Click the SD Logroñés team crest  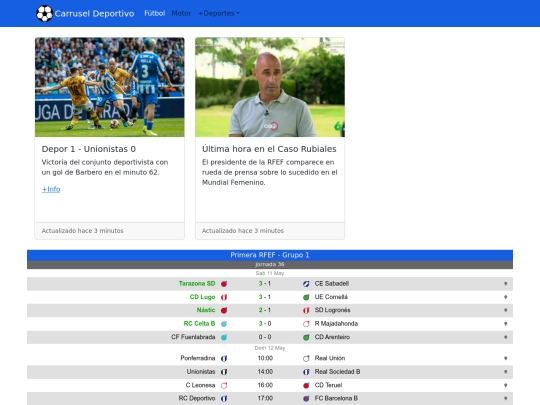click(306, 310)
